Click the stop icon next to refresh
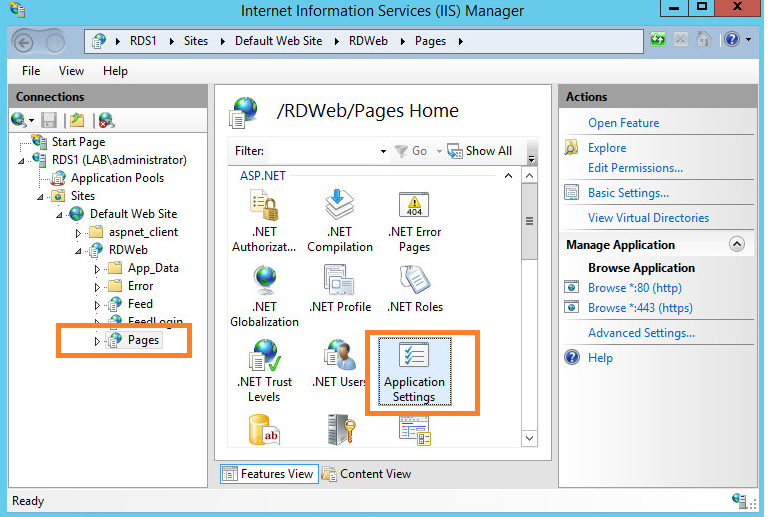 click(x=681, y=39)
